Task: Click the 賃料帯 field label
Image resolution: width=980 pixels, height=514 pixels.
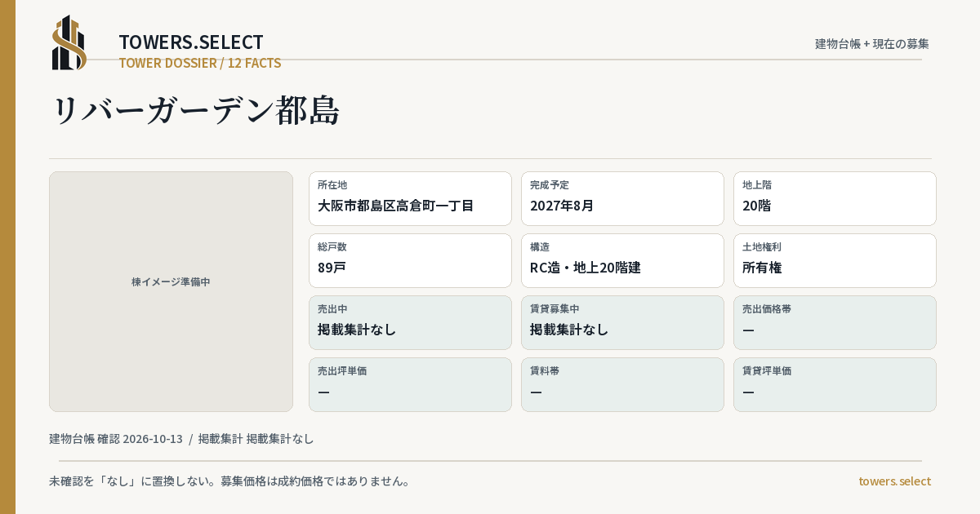Action: 545,371
